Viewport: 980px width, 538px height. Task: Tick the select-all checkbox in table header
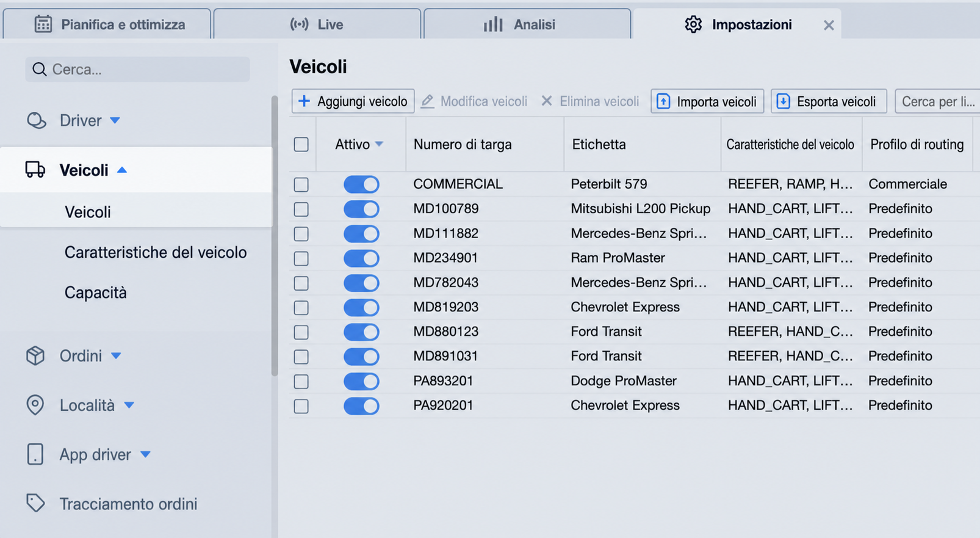pos(301,145)
